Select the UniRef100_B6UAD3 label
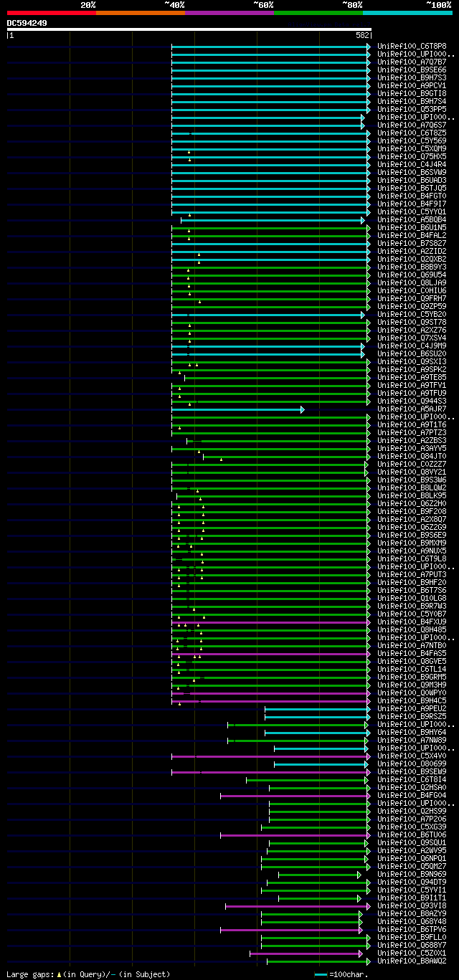 (x=412, y=180)
